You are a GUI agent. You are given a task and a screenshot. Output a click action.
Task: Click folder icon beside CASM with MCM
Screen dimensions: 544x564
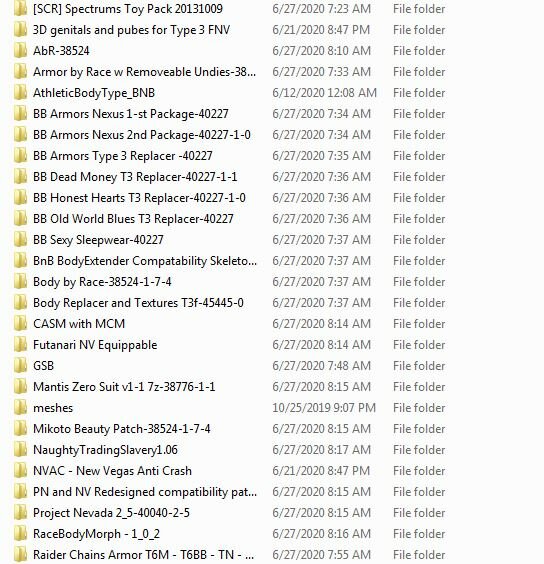[x=21, y=324]
